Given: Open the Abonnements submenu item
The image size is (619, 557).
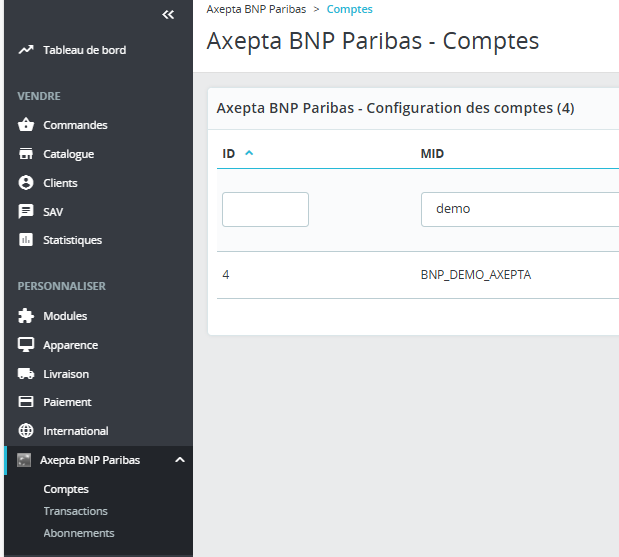Looking at the screenshot, I should 79,533.
